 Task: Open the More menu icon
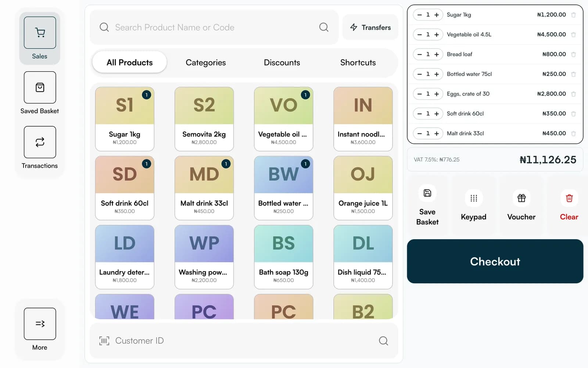(40, 323)
